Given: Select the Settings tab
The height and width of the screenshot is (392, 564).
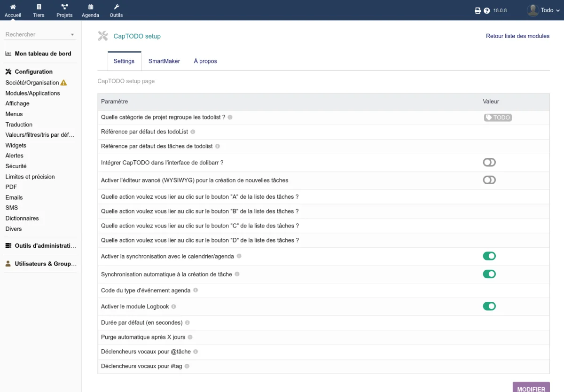Looking at the screenshot, I should 124,61.
